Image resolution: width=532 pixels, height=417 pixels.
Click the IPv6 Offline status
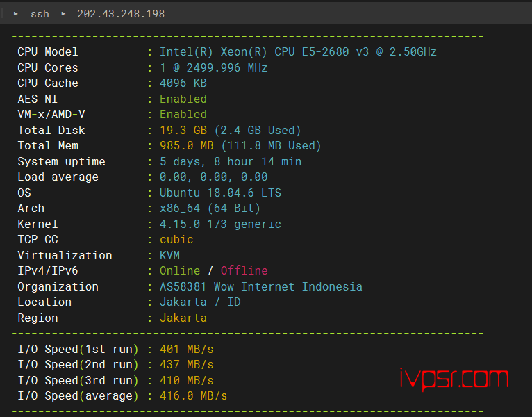[244, 270]
